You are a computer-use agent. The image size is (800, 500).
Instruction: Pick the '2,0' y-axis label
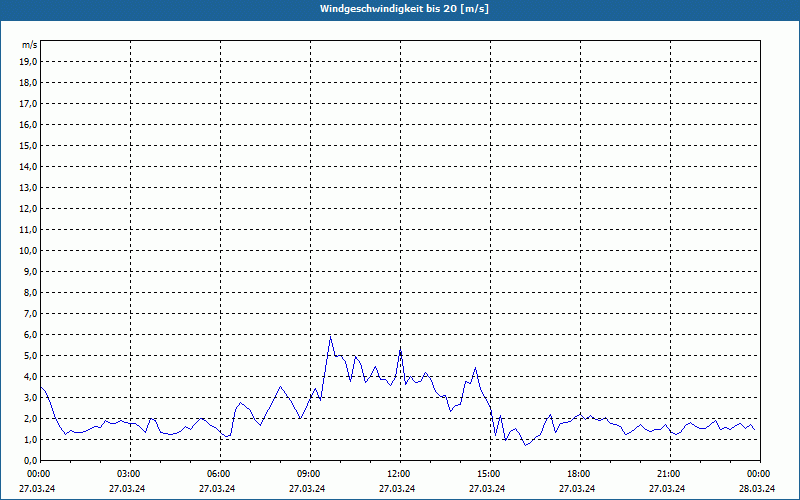pyautogui.click(x=30, y=418)
